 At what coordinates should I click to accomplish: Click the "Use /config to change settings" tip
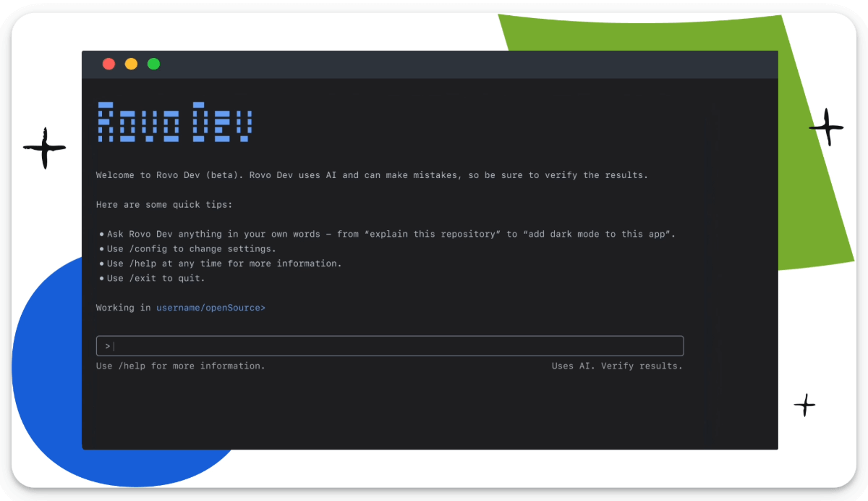pos(191,249)
